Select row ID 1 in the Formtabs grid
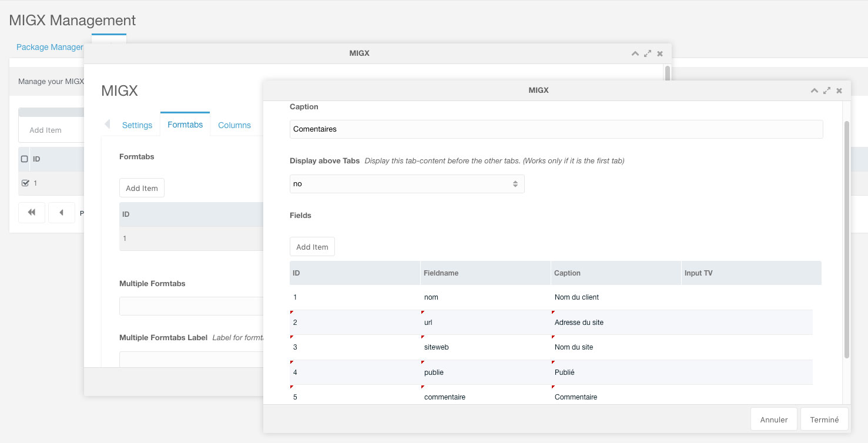The height and width of the screenshot is (443, 868). point(191,239)
